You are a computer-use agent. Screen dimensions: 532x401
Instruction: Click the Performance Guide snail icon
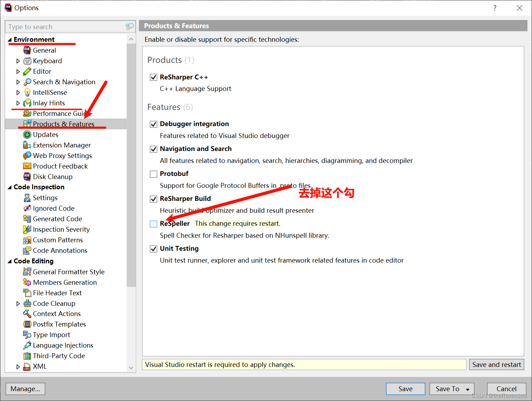coord(27,113)
